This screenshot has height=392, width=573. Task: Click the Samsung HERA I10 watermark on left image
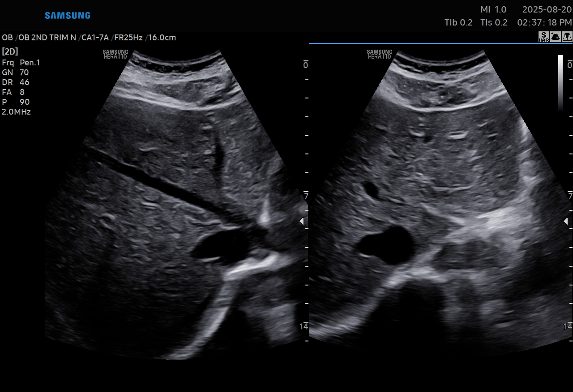pyautogui.click(x=115, y=54)
